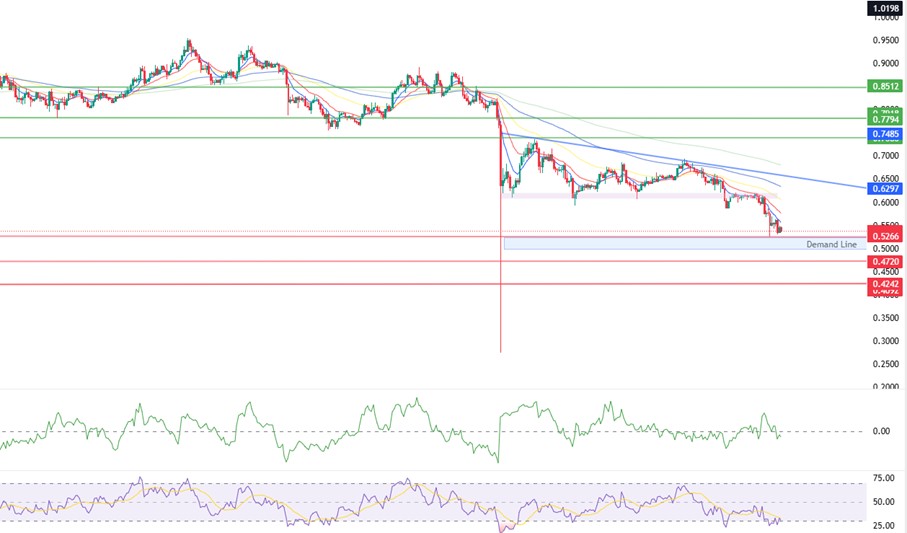Click the Demand Line text label
The width and height of the screenshot is (907, 533).
pos(831,244)
